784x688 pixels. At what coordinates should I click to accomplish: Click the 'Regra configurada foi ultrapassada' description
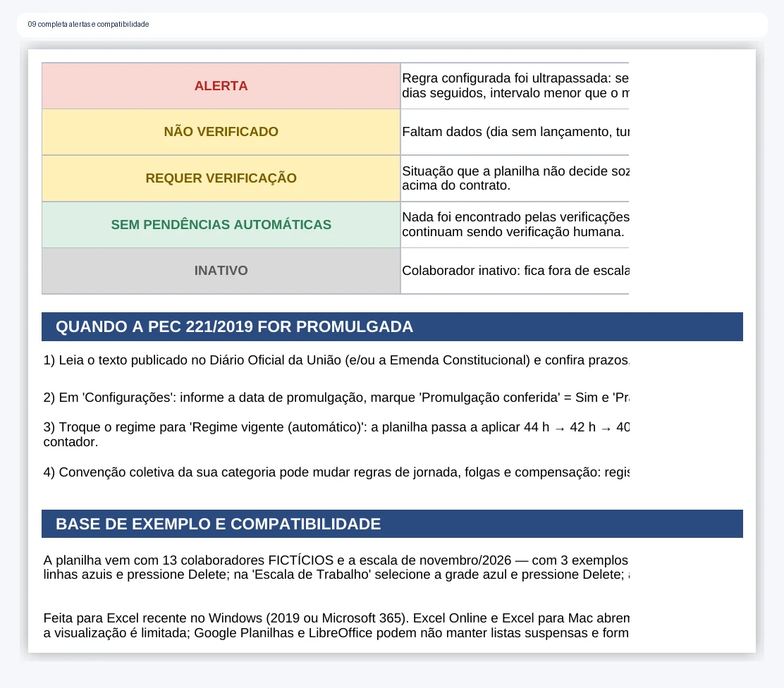pos(515,86)
